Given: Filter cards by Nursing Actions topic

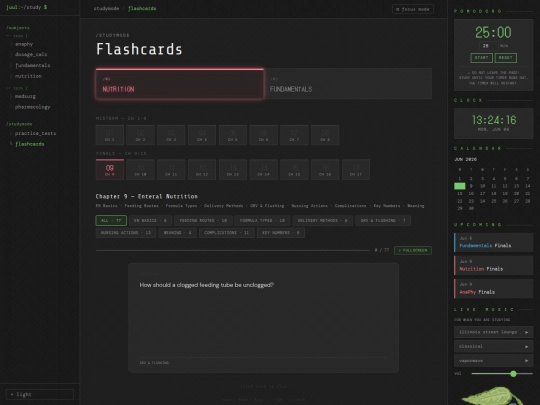Looking at the screenshot, I should tap(126, 233).
